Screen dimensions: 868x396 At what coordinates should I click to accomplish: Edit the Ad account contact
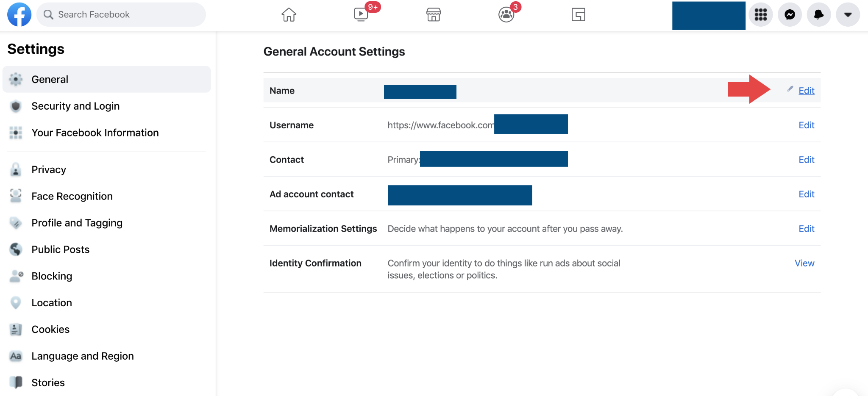pyautogui.click(x=806, y=194)
